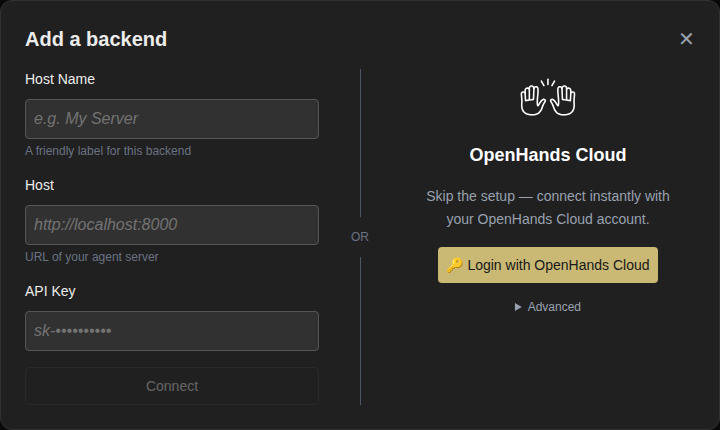
Task: Click the 'Host Name' label
Action: click(60, 79)
